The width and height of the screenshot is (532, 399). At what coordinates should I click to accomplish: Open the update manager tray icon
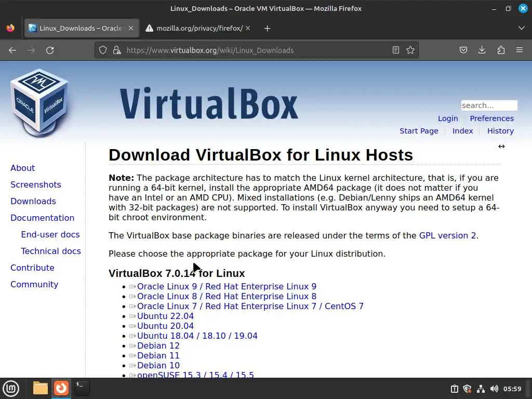(454, 389)
